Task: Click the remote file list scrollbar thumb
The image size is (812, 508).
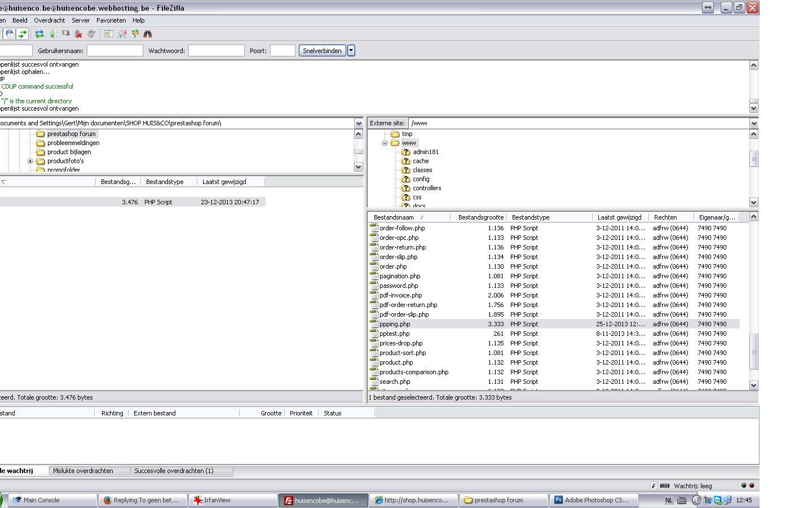Action: coord(754,352)
